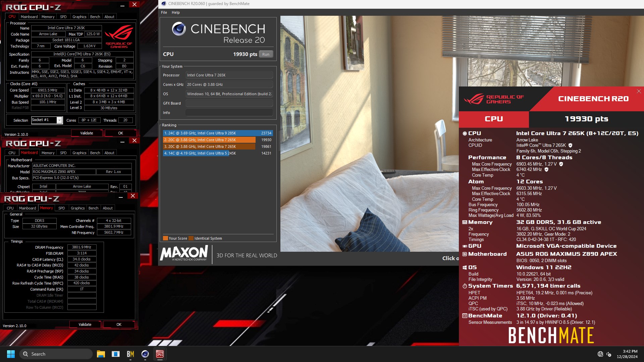Click the shield beside Max Effective Clock 6740.42
The image size is (644, 362).
[546, 170]
